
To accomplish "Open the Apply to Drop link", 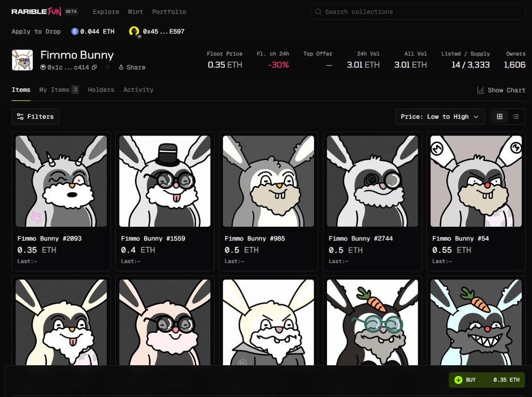I will (36, 31).
